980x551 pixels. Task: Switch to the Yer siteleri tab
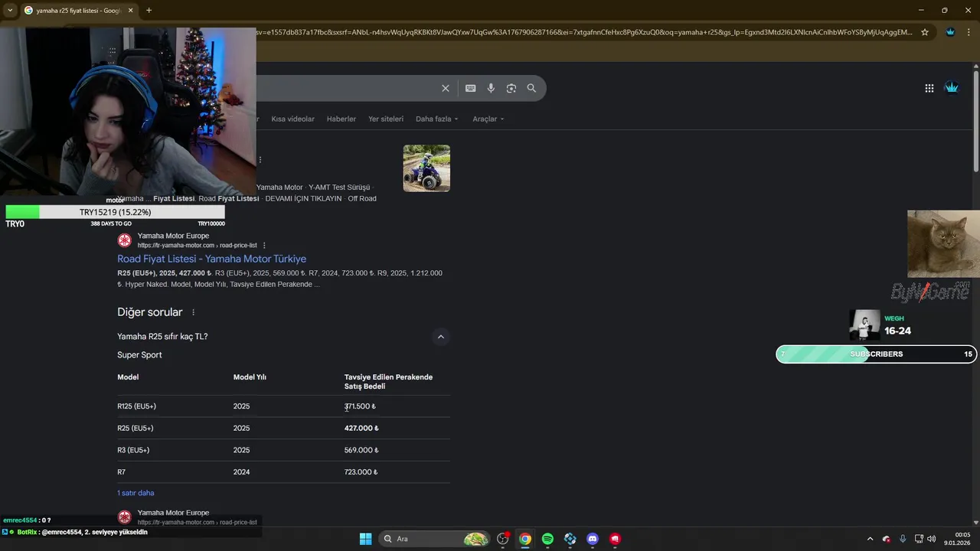[x=386, y=119]
